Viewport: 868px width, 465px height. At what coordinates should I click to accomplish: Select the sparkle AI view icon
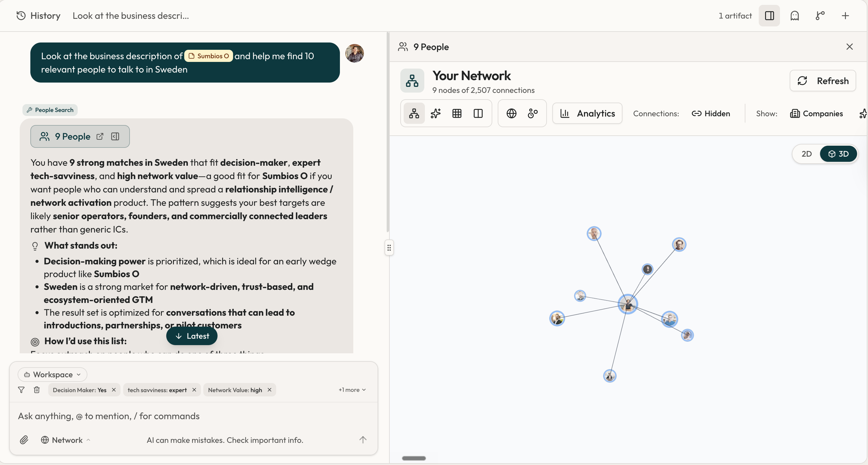435,114
